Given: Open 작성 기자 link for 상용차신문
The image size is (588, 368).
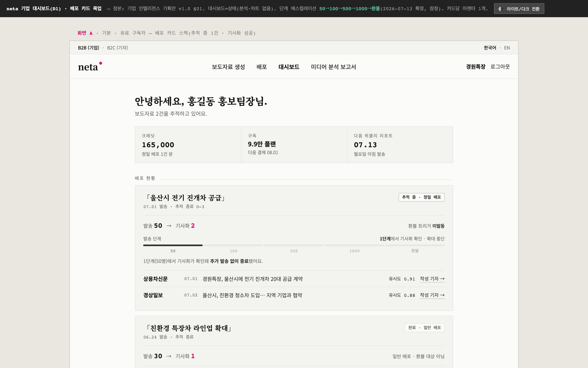Looking at the screenshot, I should pos(432,279).
